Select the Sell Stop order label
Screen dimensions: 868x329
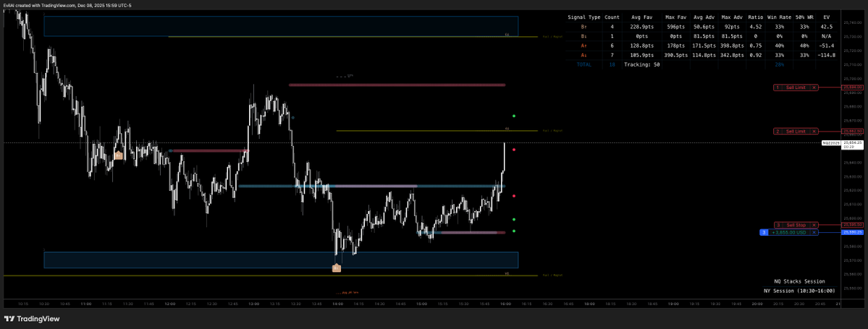(796, 225)
